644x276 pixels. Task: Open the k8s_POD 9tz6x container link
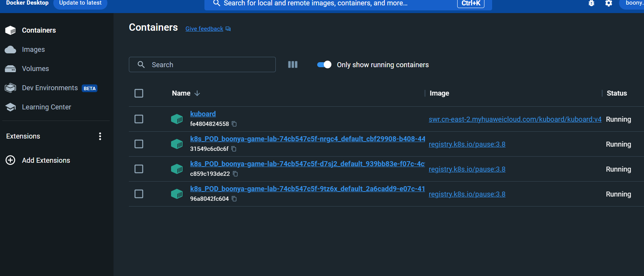click(x=308, y=189)
